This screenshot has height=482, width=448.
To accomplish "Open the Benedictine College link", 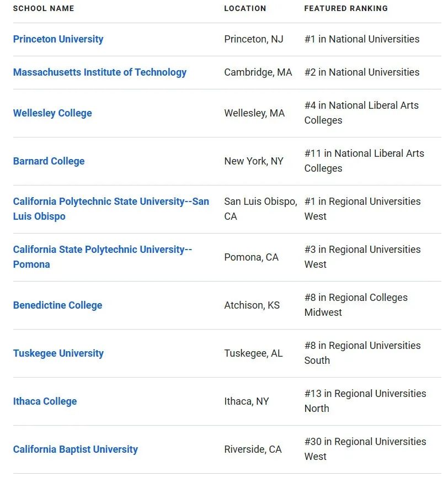I will pos(58,305).
